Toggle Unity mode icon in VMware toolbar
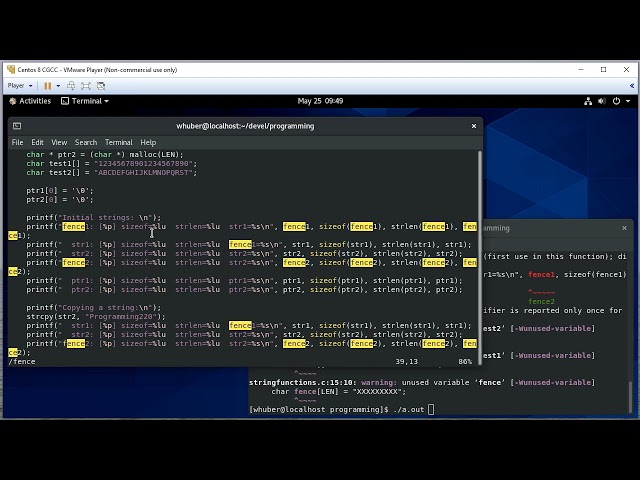Viewport: 640px width, 480px height. click(101, 86)
